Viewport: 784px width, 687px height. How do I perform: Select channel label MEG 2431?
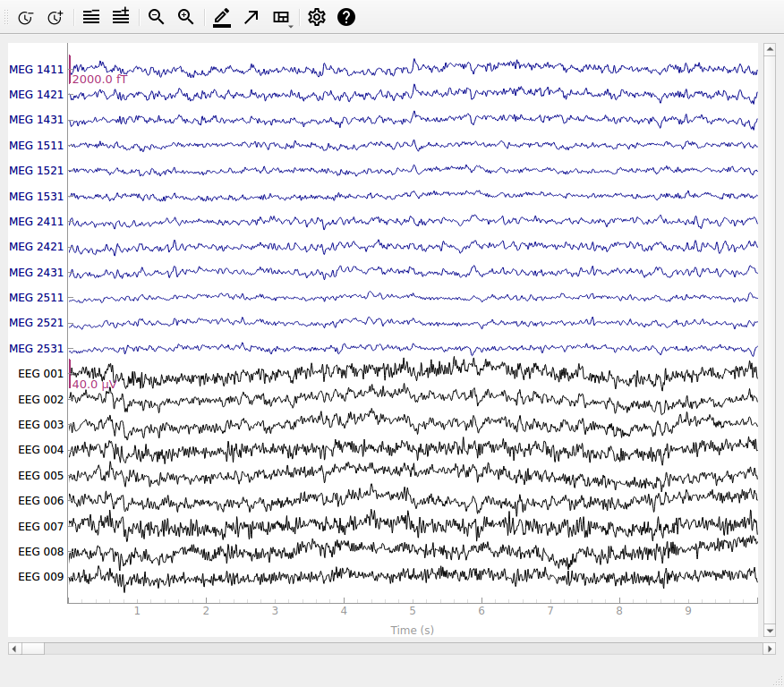tap(37, 272)
